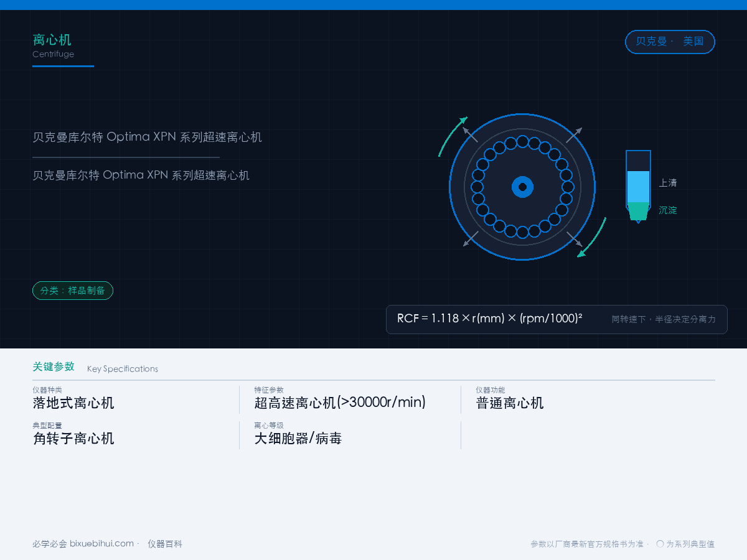This screenshot has height=560, width=747.
Task: Click the 落地式离心机 value
Action: (73, 403)
